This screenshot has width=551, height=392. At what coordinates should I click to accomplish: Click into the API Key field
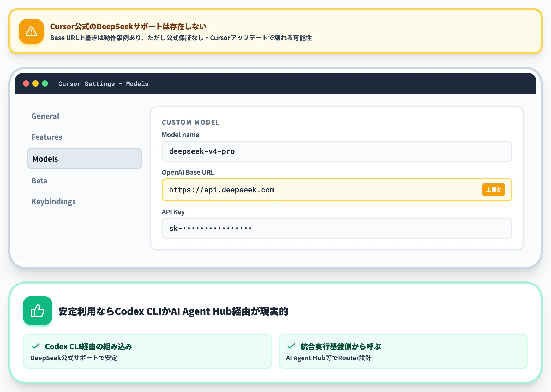tap(337, 228)
